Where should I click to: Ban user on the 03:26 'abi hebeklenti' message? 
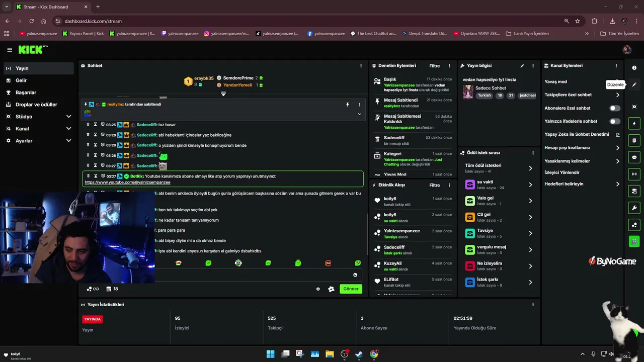[102, 135]
